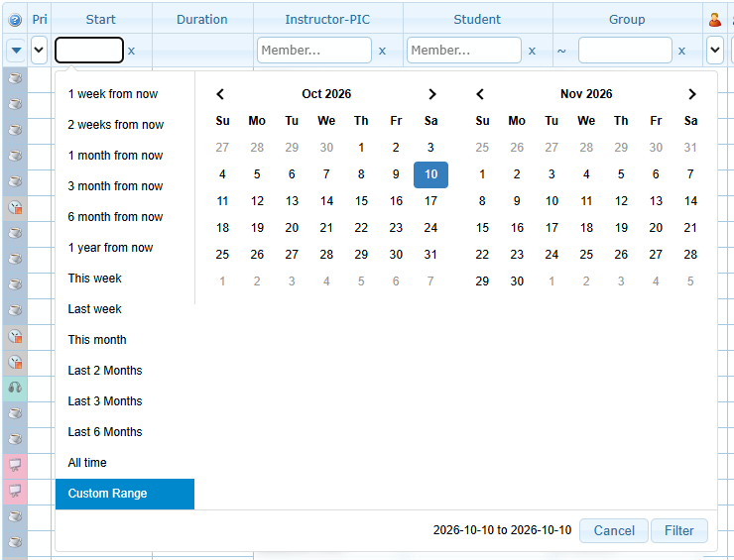Clear the Instructor-PIC member filter x
The height and width of the screenshot is (560, 734).
(382, 51)
